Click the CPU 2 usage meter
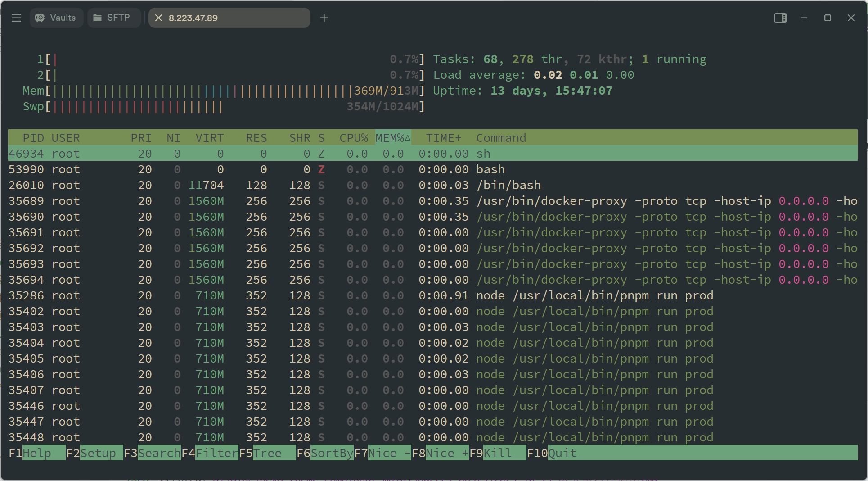 point(231,75)
